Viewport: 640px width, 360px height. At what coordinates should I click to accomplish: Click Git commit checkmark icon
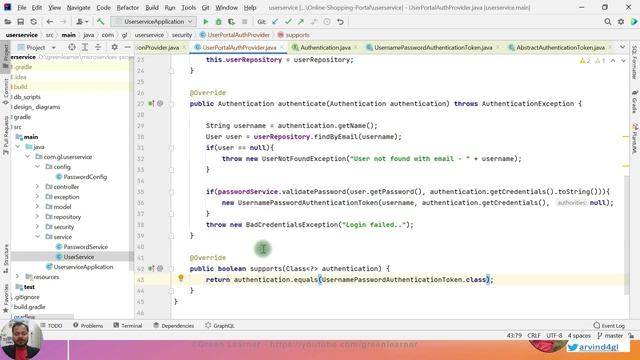tap(288, 22)
